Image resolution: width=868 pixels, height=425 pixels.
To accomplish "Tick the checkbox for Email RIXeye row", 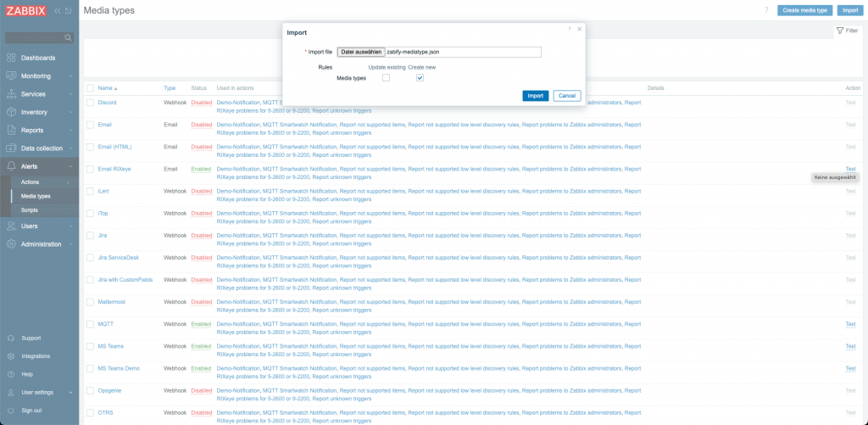I will 90,169.
